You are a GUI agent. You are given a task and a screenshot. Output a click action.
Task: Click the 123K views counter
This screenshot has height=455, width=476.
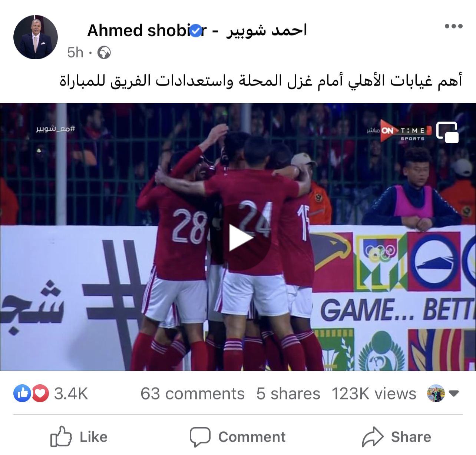pyautogui.click(x=374, y=393)
